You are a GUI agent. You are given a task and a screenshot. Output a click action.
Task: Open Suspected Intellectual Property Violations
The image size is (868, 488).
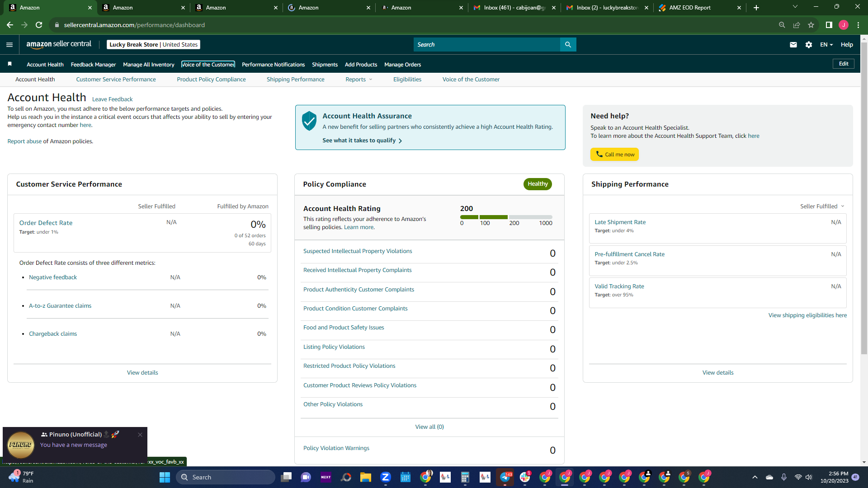click(x=358, y=251)
